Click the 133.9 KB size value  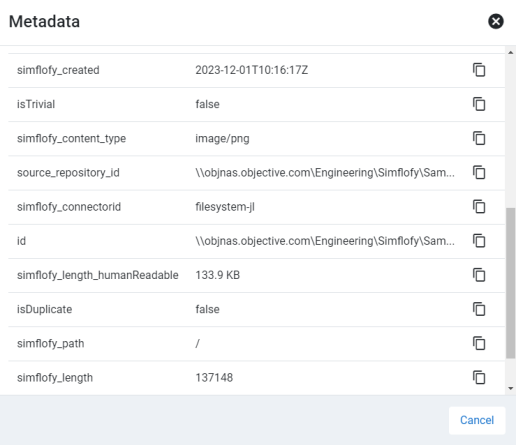click(x=218, y=275)
